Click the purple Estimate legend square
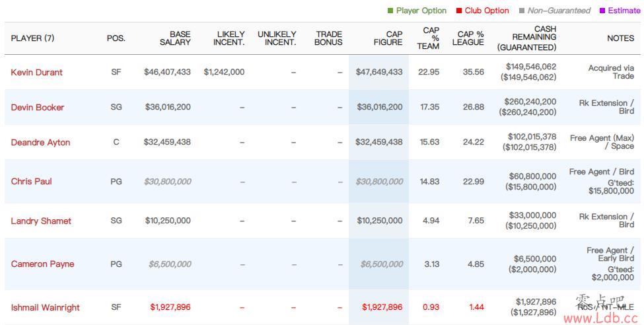Image resolution: width=644 pixels, height=325 pixels. click(602, 11)
